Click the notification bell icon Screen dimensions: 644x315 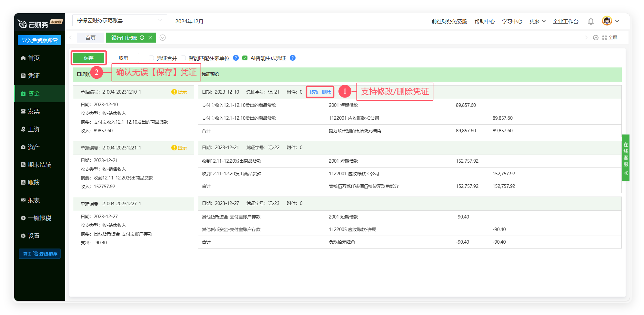(591, 21)
